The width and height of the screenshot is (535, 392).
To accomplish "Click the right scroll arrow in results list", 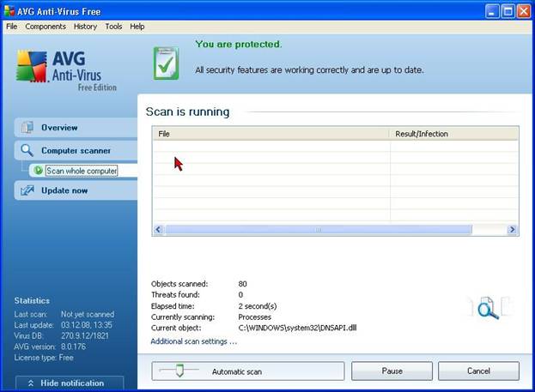I will [x=512, y=229].
